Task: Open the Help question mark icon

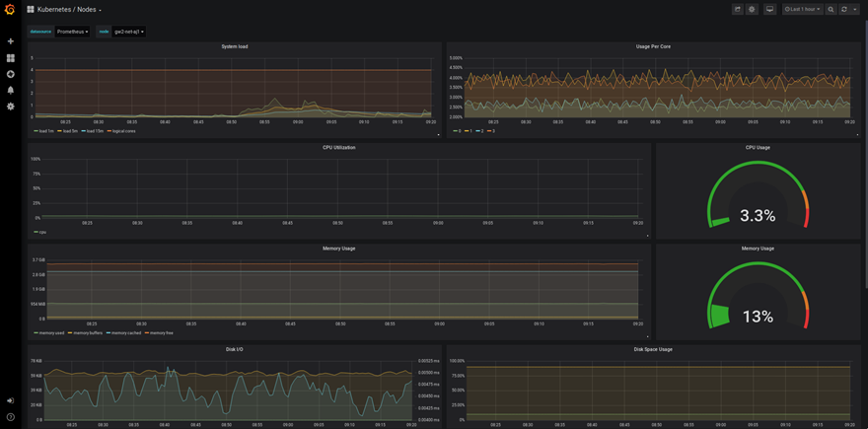Action: (11, 417)
